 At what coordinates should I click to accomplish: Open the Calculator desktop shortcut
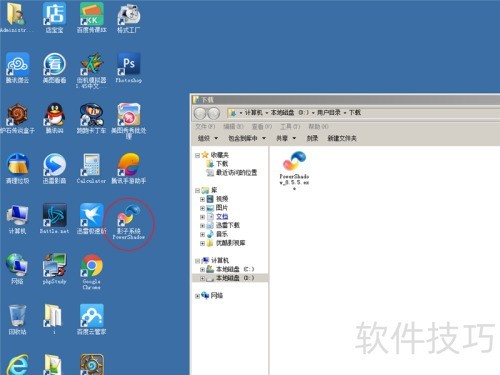point(91,168)
